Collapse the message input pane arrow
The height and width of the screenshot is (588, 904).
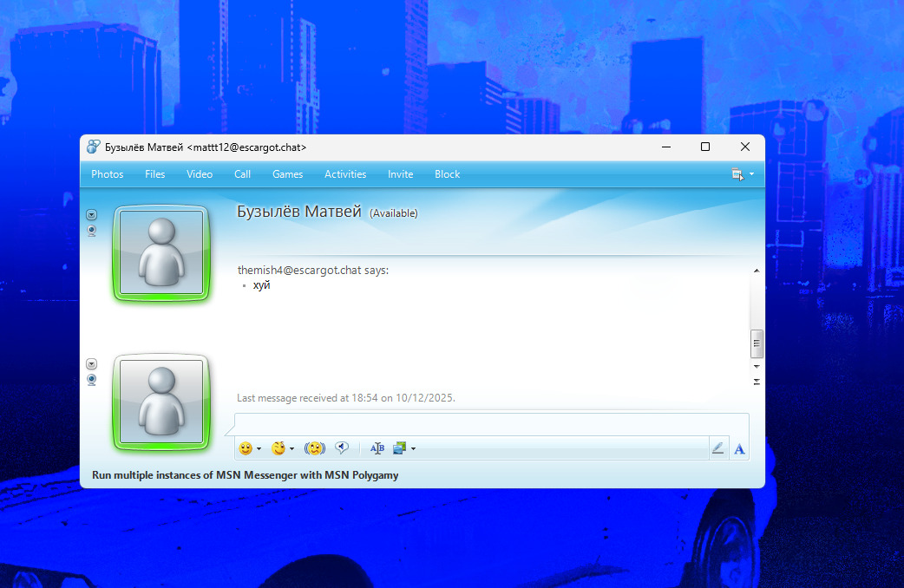[757, 382]
